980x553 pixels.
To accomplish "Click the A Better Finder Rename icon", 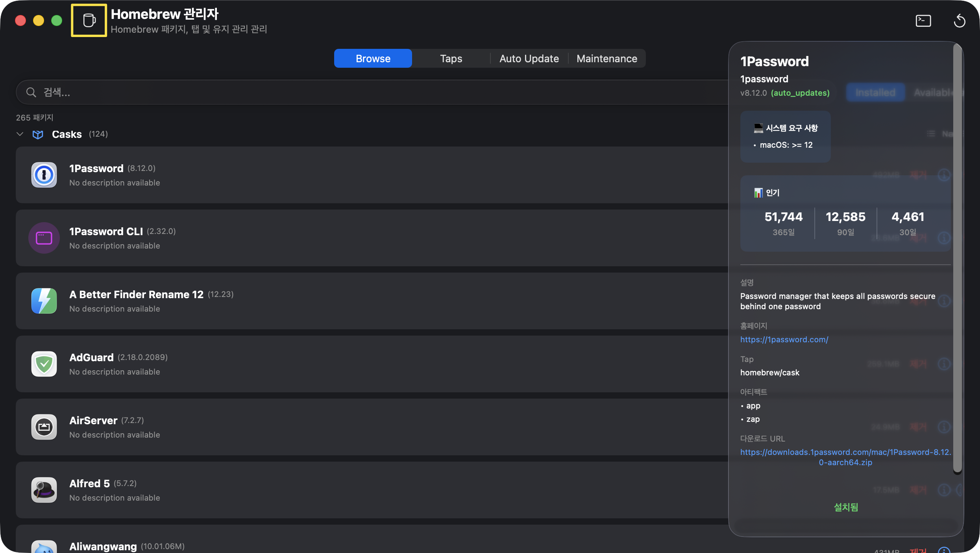I will [x=44, y=301].
